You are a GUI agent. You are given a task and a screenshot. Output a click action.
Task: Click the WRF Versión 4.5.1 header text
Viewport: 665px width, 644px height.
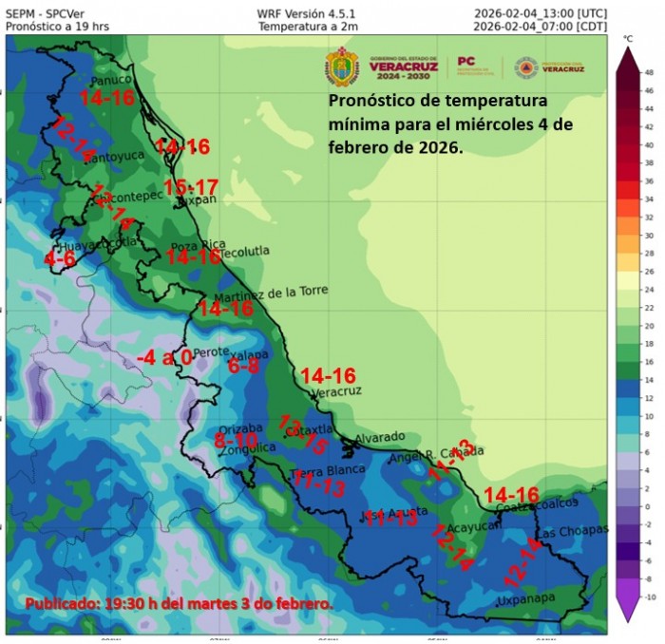(305, 13)
